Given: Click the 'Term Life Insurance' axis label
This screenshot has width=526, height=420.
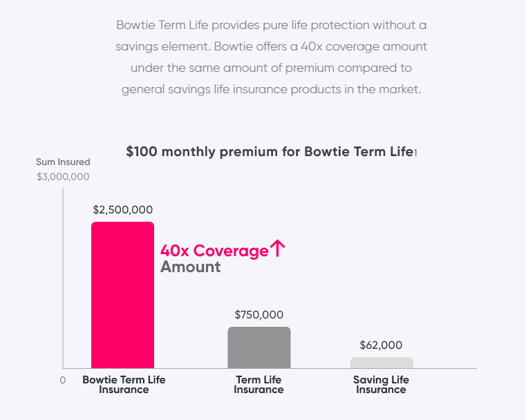Looking at the screenshot, I should point(259,385).
